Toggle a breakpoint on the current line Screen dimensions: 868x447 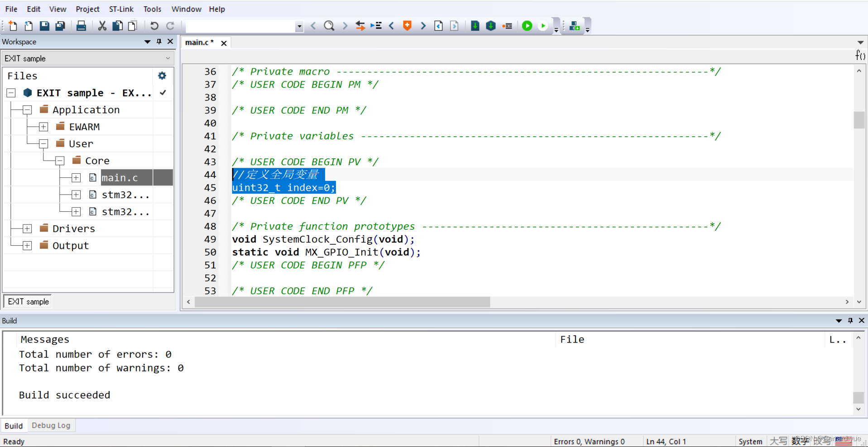point(507,26)
